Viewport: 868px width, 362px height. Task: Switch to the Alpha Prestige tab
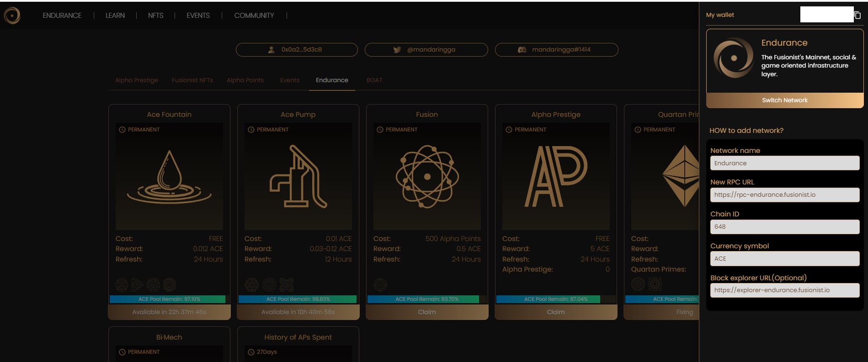[x=137, y=80]
